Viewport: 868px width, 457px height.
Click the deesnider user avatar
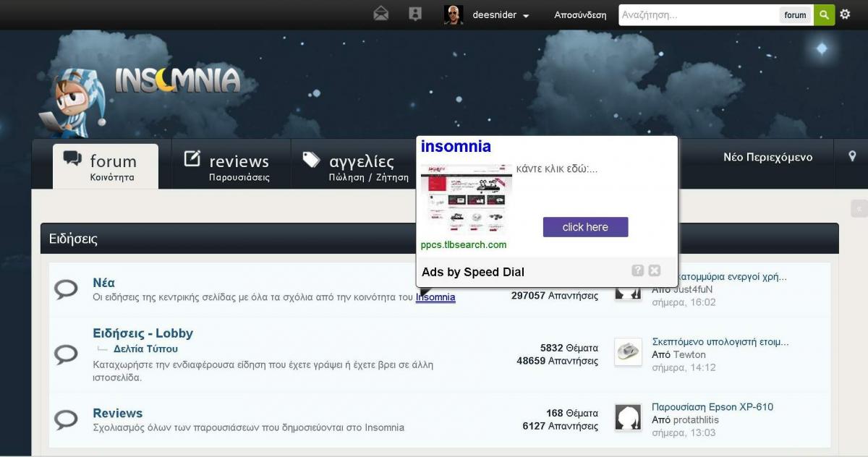point(454,14)
